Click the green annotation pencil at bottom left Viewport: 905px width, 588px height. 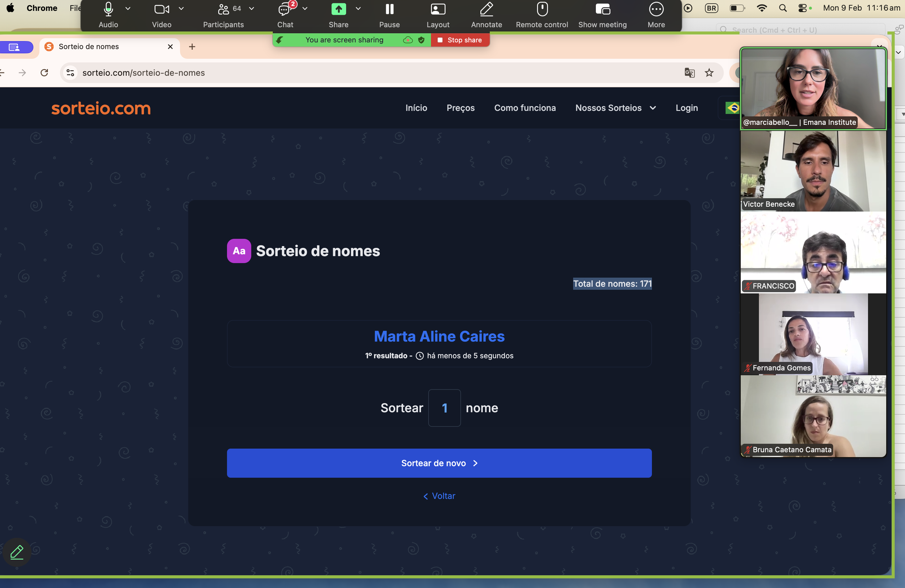coord(17,552)
